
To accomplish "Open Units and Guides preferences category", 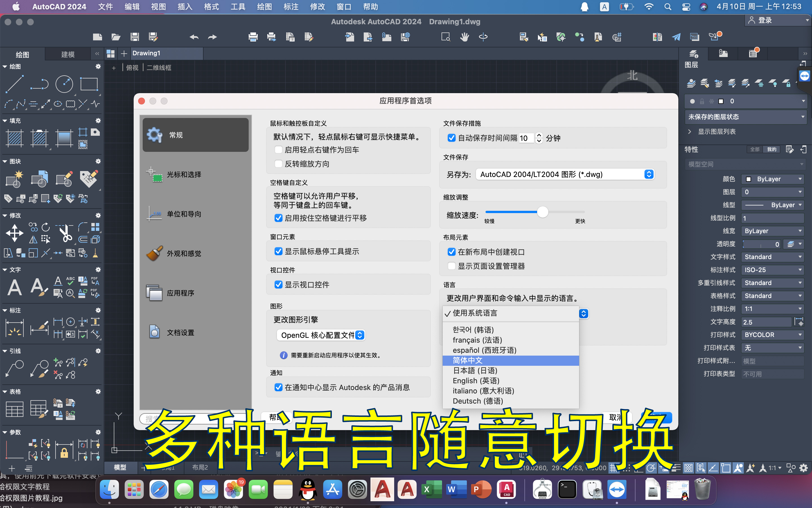I will coord(196,214).
